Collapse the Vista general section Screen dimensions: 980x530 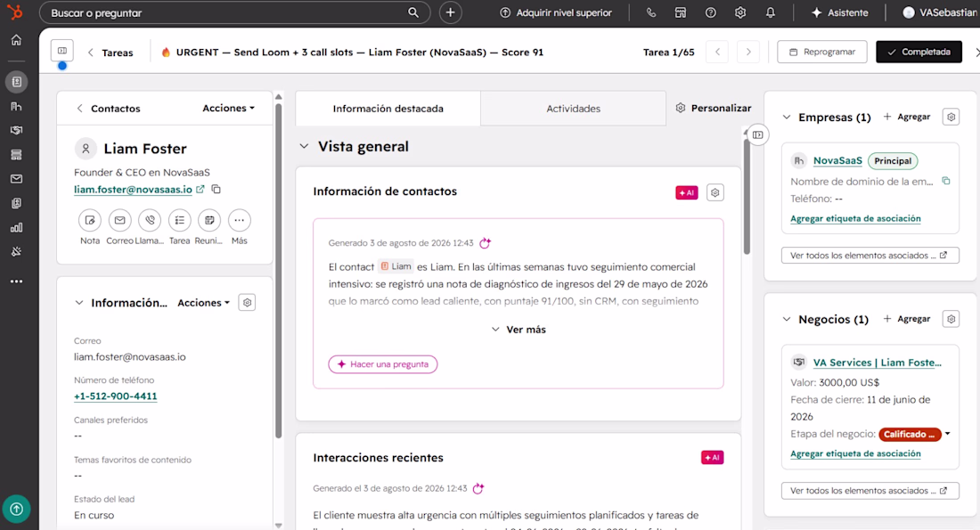[304, 146]
